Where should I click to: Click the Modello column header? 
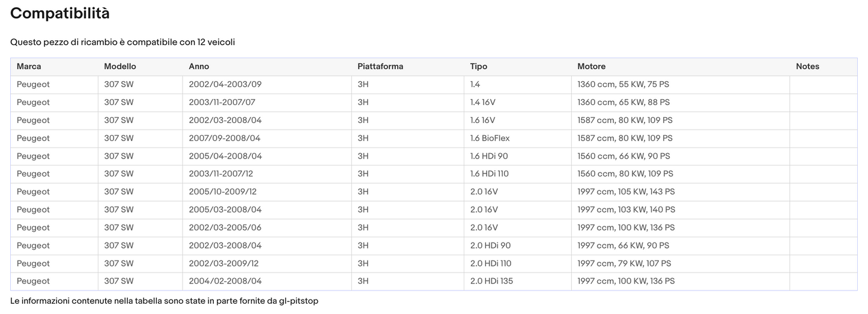(120, 67)
